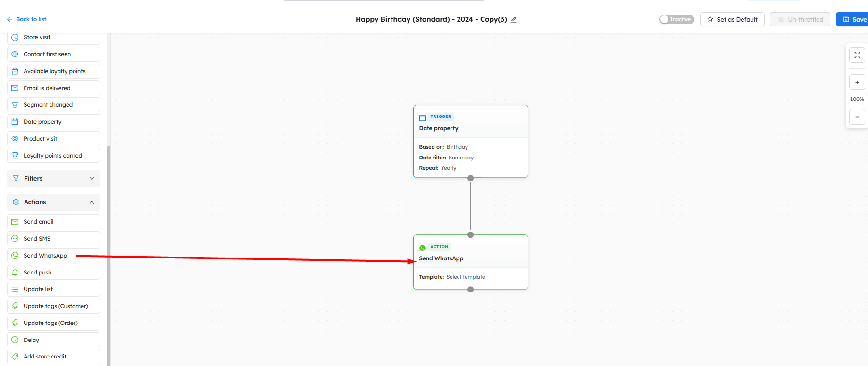Screen dimensions: 868x366
Task: Open the Date property trigger node
Action: click(x=470, y=128)
